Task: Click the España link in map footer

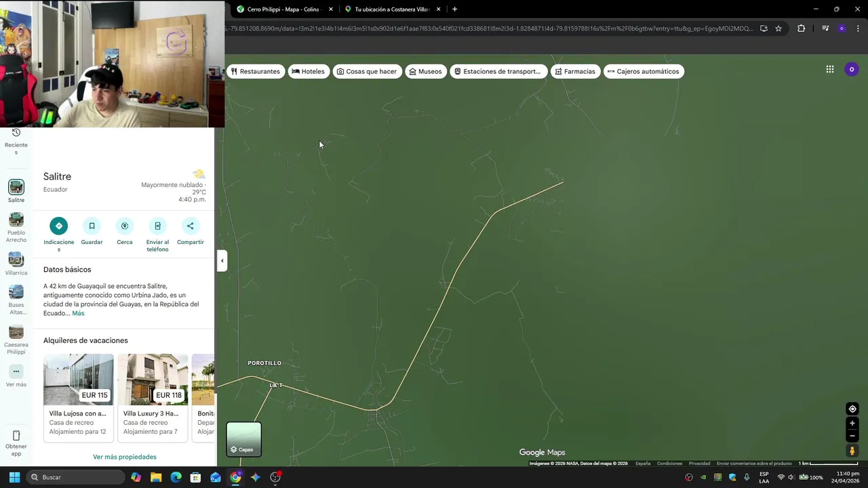Action: [x=643, y=464]
